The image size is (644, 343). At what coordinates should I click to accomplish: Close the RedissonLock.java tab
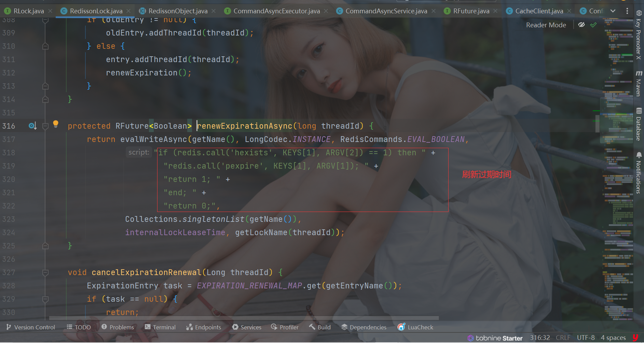pyautogui.click(x=128, y=11)
